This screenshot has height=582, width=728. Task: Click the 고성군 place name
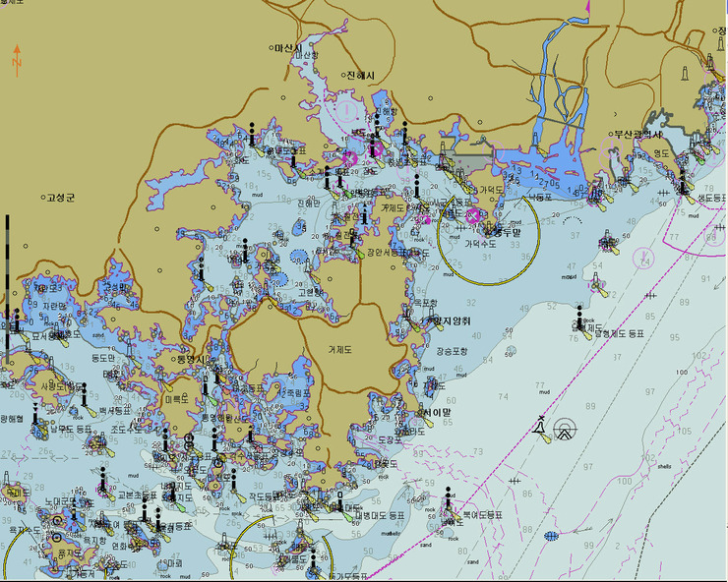coord(60,198)
